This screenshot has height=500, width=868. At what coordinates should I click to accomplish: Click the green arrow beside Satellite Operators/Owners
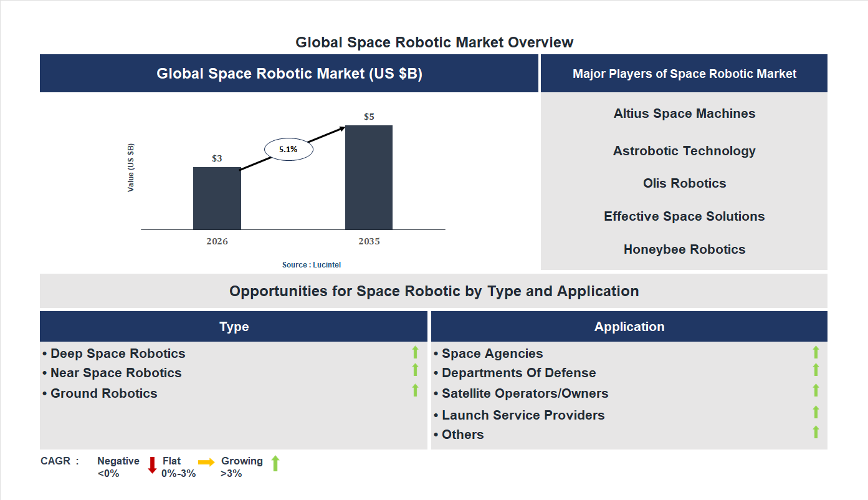816,390
